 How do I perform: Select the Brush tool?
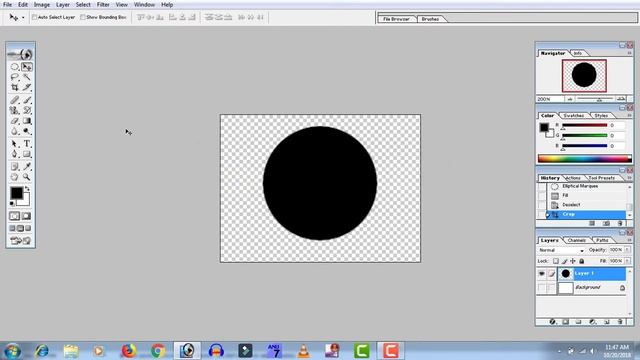pos(27,100)
